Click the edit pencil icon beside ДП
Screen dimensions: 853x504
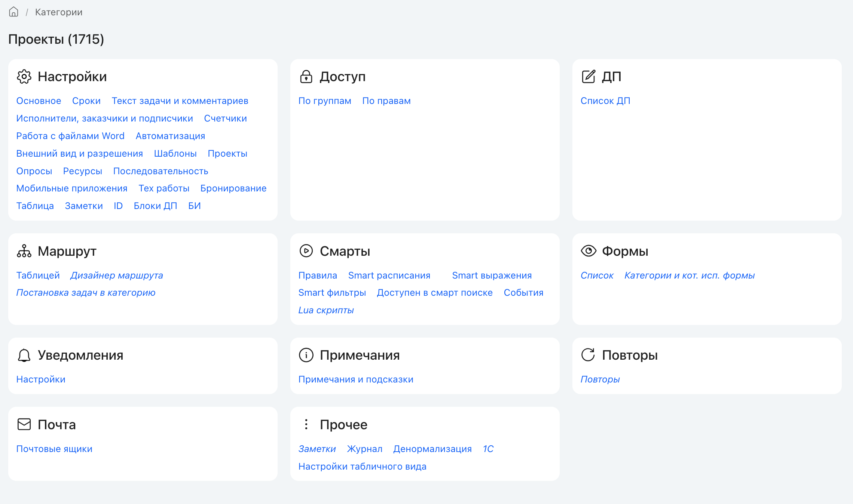(x=588, y=77)
